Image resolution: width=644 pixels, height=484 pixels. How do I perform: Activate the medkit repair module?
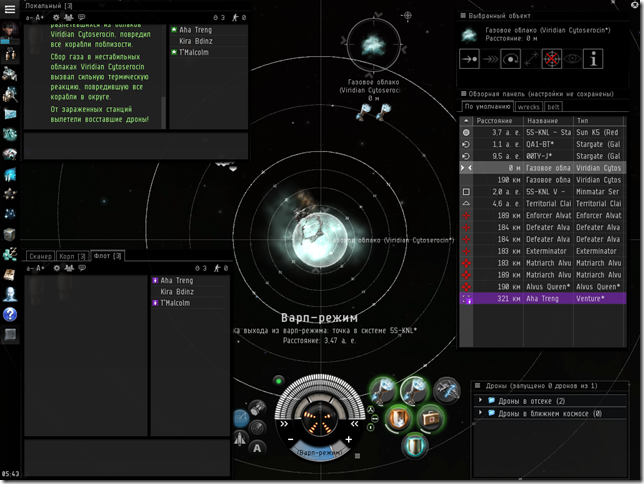coord(430,418)
